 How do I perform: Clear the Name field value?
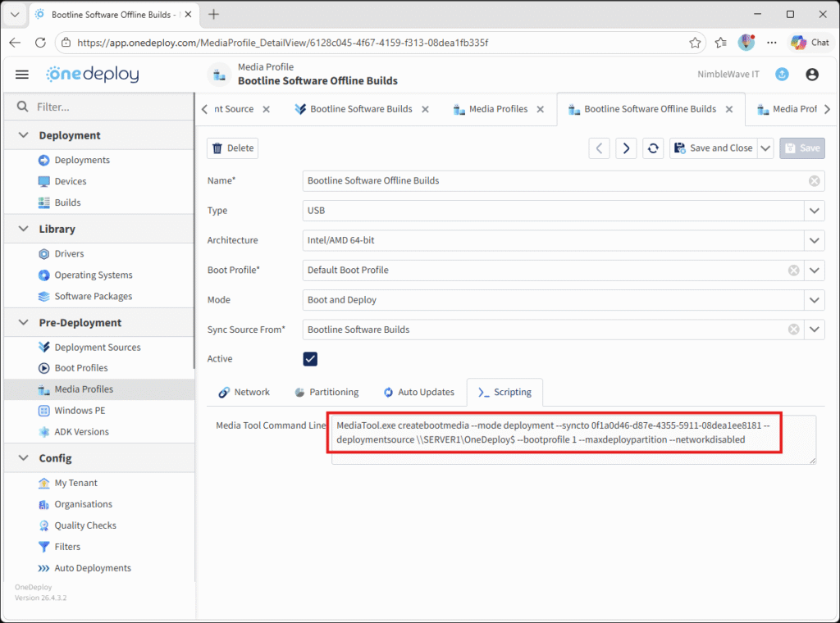point(815,181)
